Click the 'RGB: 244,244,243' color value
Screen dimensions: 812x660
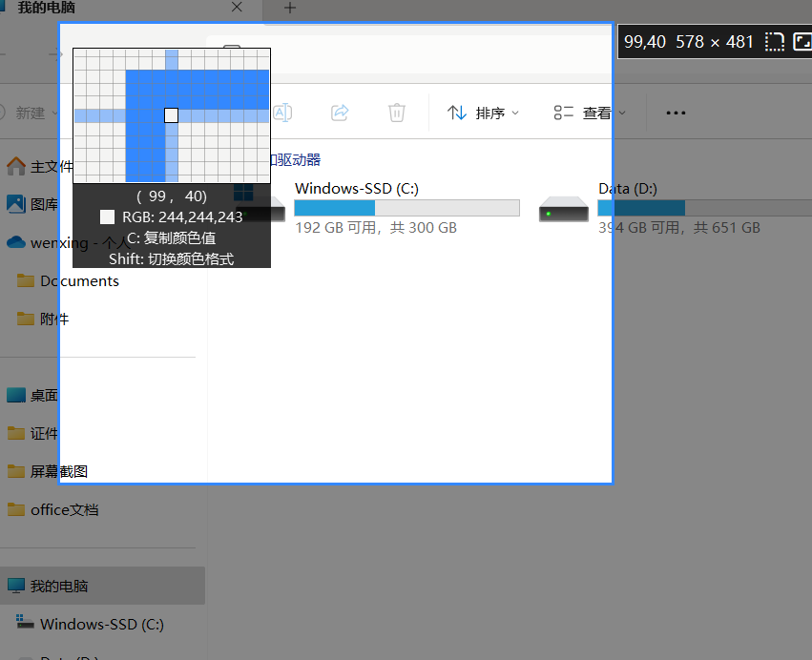tap(182, 217)
